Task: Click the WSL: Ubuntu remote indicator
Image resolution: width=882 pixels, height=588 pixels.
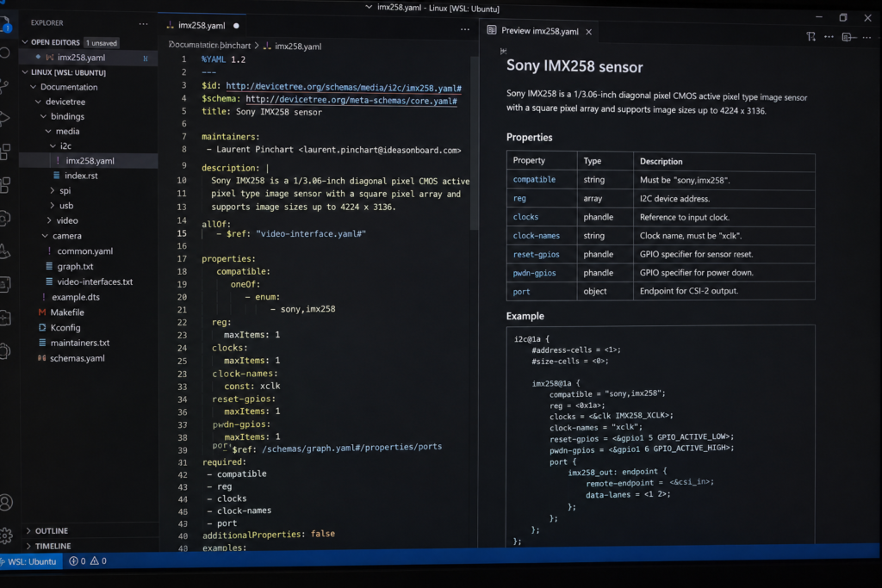Action: 29,561
